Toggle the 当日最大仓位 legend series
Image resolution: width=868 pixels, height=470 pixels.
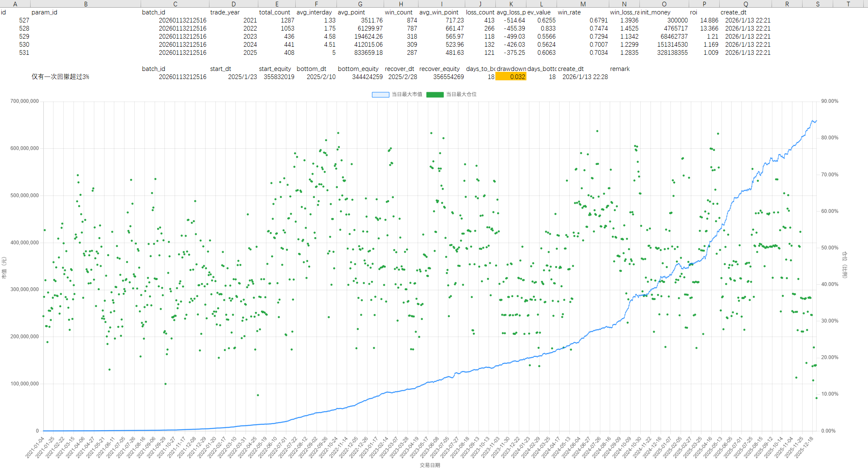pyautogui.click(x=461, y=94)
